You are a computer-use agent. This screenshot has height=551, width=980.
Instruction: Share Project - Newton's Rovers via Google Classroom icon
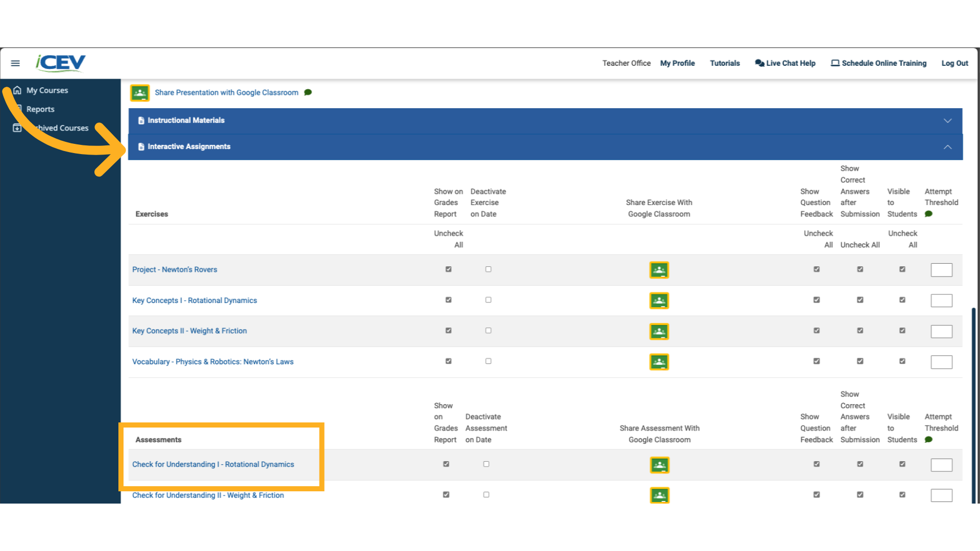click(659, 270)
